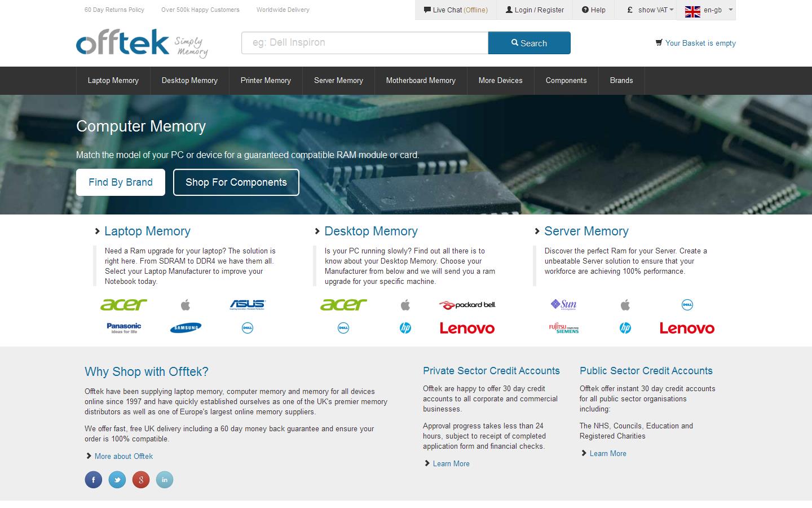
Task: Open Offtek's Facebook page
Action: click(x=93, y=479)
